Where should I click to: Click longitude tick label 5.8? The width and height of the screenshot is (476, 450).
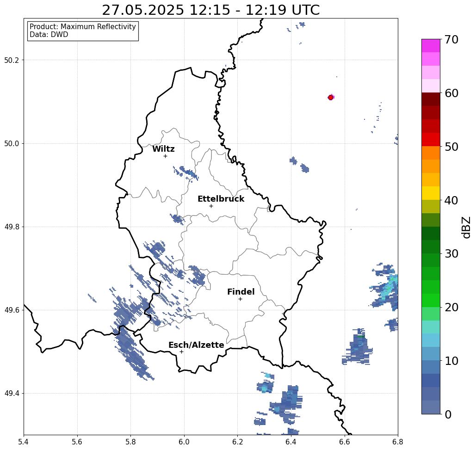(130, 442)
